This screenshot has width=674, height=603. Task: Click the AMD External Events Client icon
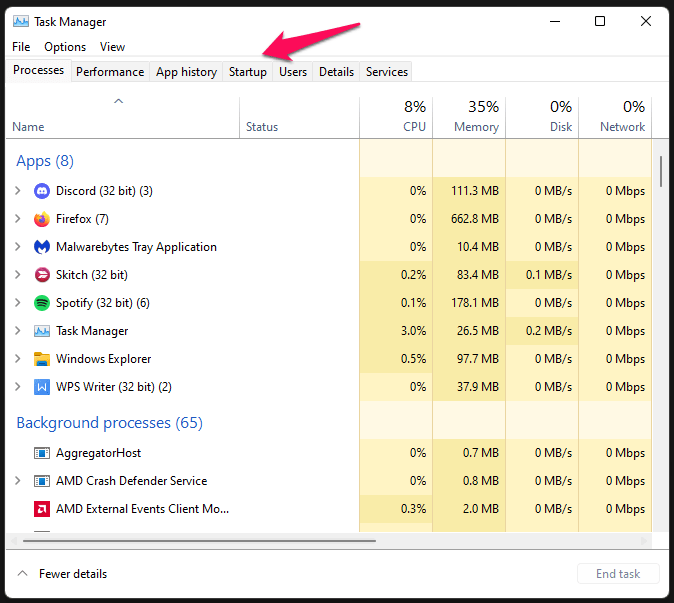coord(42,509)
